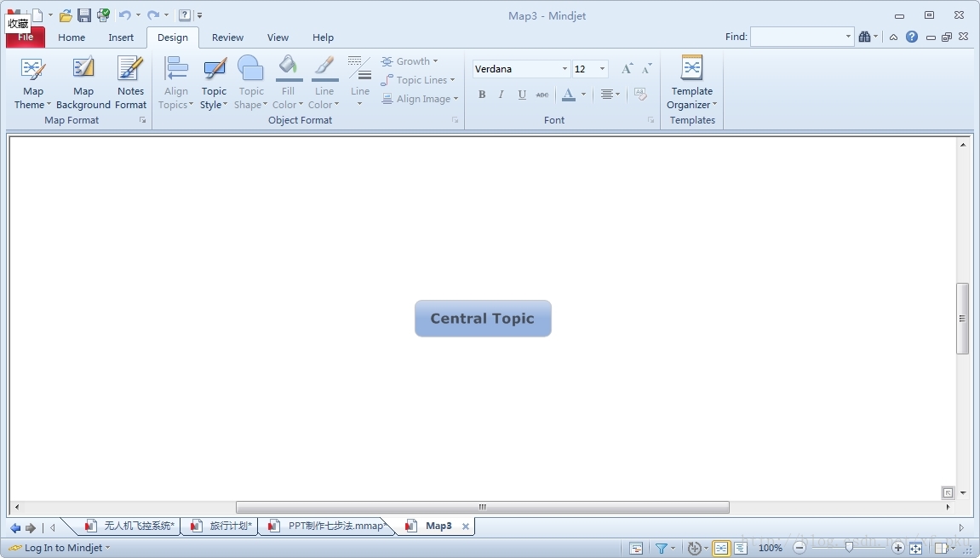Fit map to window icon
The image size is (980, 558).
[x=915, y=549]
